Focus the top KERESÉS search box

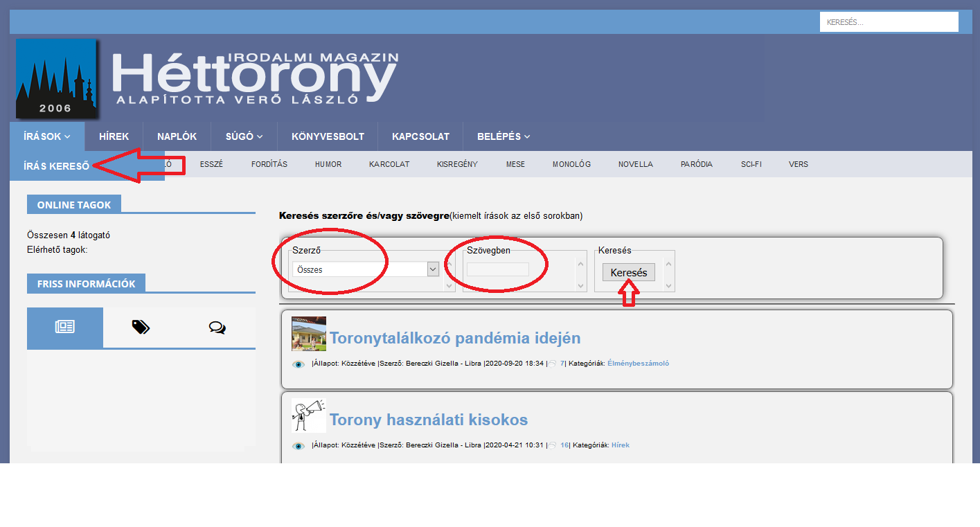[x=889, y=22]
